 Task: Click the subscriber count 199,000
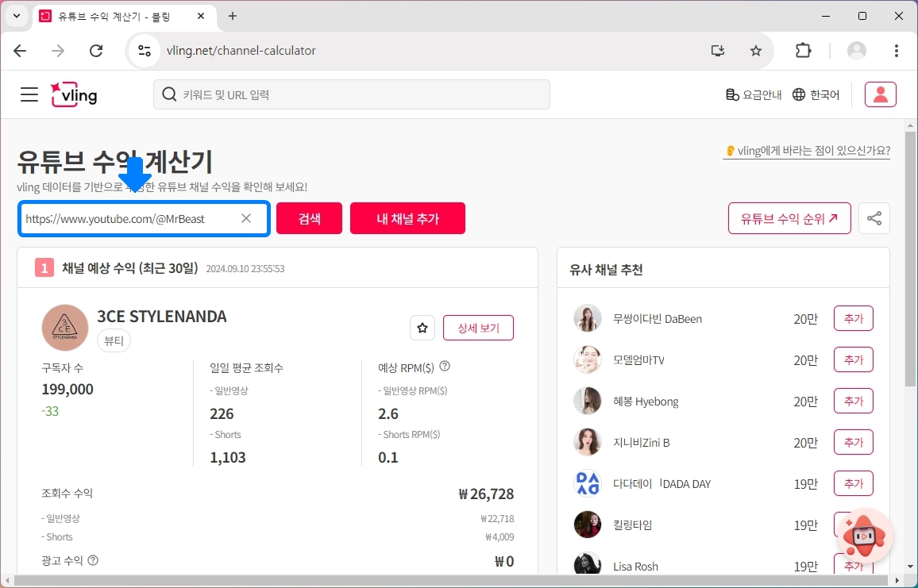[x=67, y=389]
